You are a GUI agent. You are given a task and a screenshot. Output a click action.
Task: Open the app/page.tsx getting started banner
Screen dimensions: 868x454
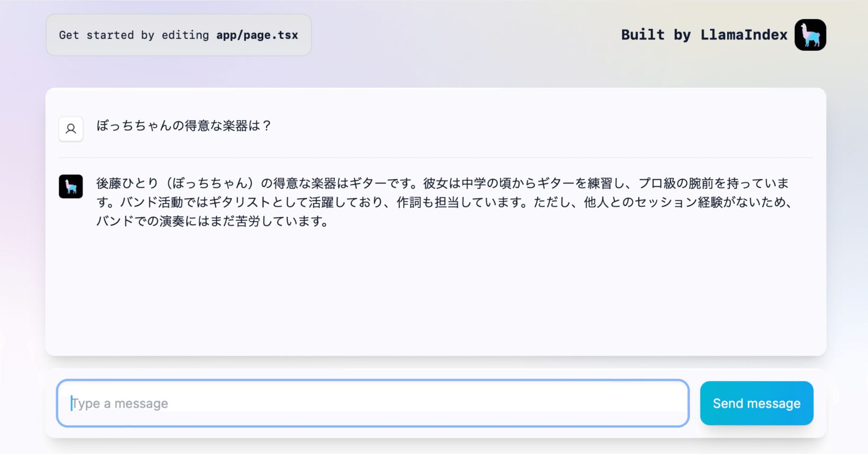pos(178,35)
